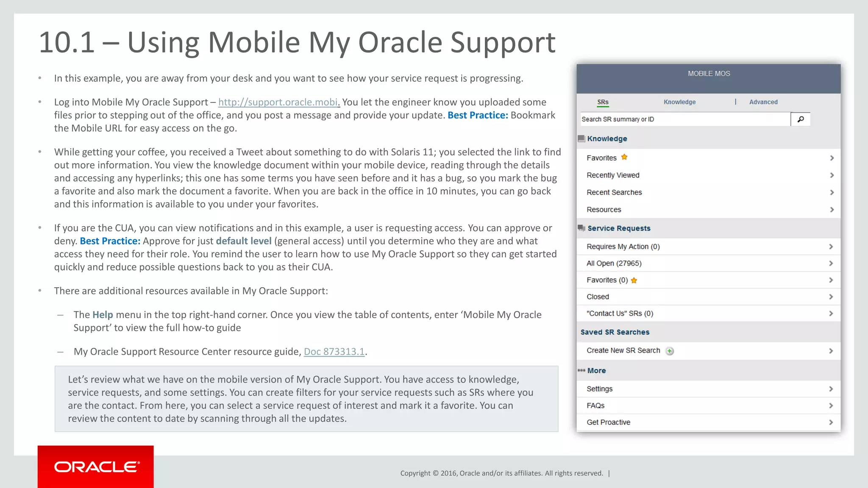Image resolution: width=868 pixels, height=488 pixels.
Task: Expand the Settings row chevron
Action: coord(831,389)
